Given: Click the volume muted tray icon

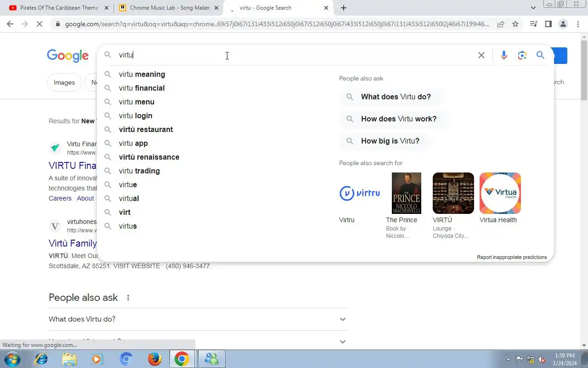Looking at the screenshot, I should coord(542,359).
